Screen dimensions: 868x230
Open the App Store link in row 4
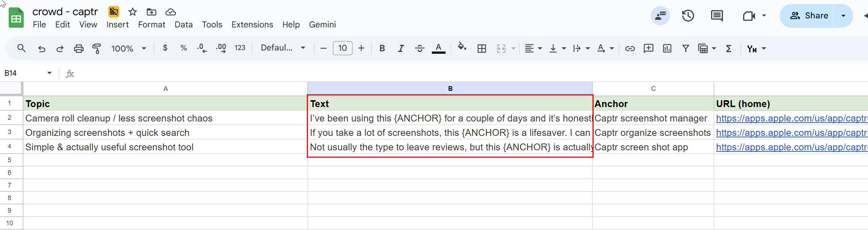792,147
